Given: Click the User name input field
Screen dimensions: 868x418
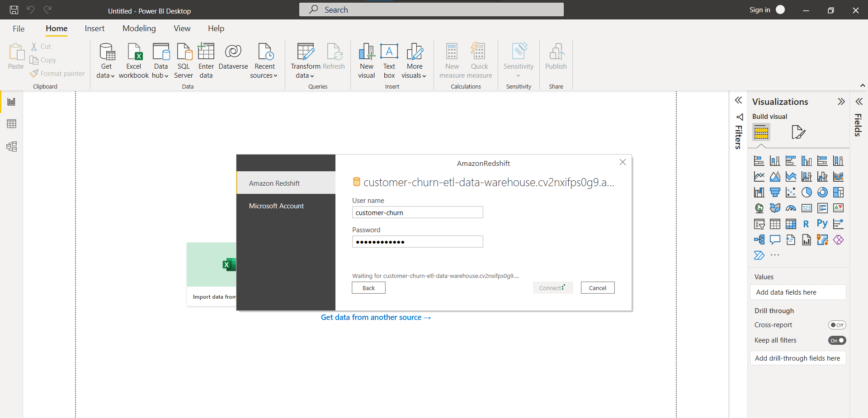Looking at the screenshot, I should [x=417, y=212].
